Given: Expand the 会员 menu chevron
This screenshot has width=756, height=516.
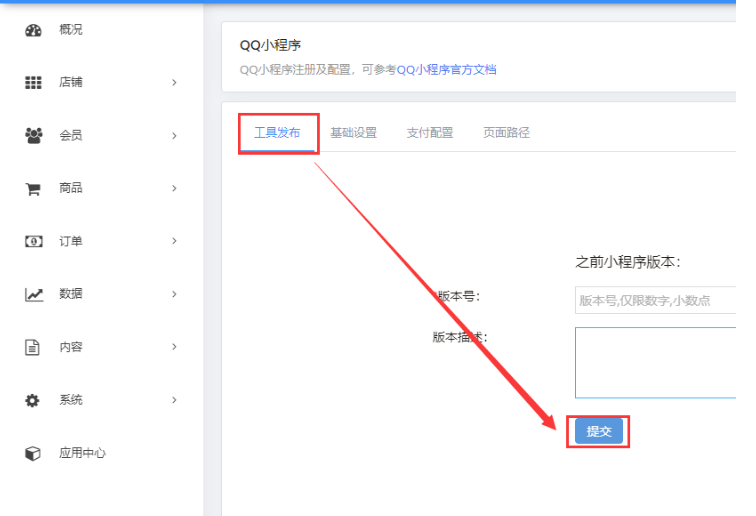Looking at the screenshot, I should (174, 136).
